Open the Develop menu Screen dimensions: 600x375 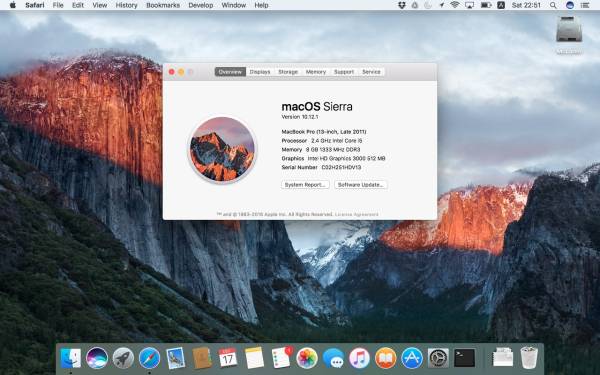[201, 5]
